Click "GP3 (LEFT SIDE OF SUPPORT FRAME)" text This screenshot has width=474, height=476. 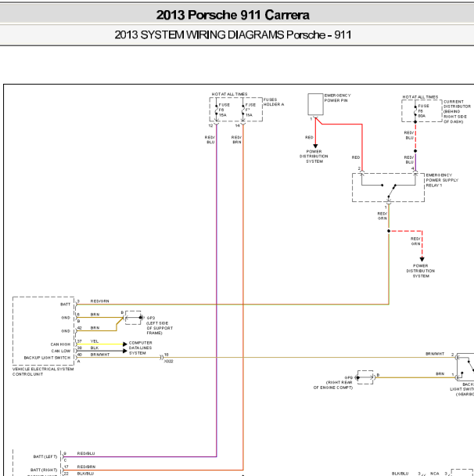pyautogui.click(x=160, y=326)
